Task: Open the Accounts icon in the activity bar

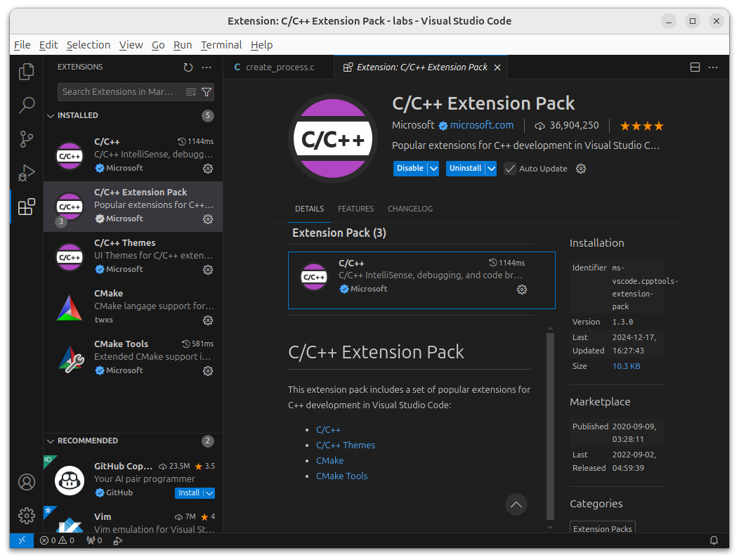Action: pos(26,482)
